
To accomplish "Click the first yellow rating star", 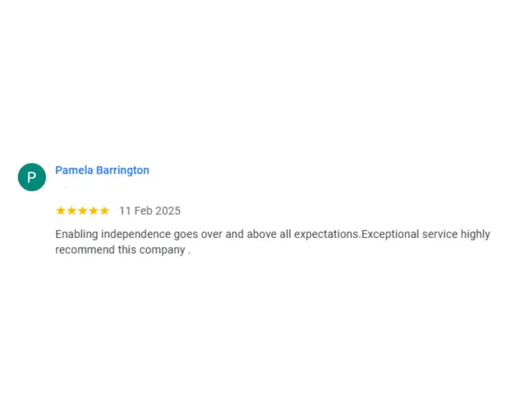I will (60, 211).
